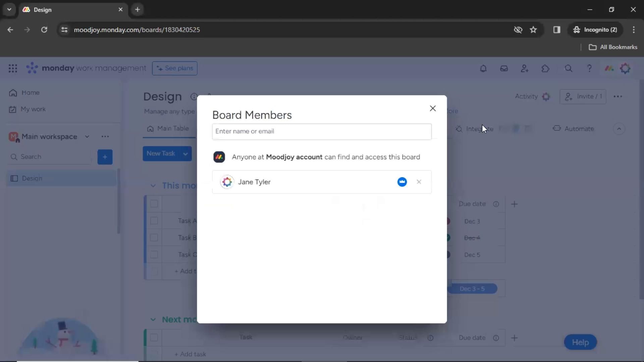Click the search magnifier icon in header
644x362 pixels.
point(568,68)
